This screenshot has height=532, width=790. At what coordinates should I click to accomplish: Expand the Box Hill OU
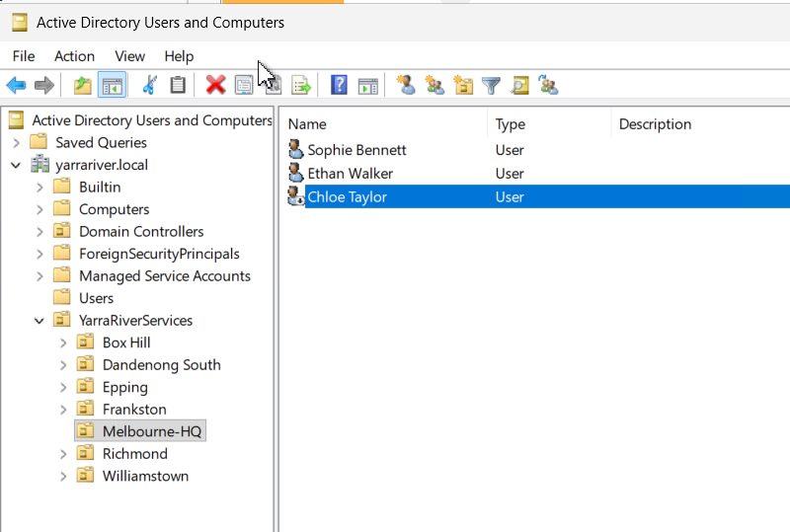[63, 343]
